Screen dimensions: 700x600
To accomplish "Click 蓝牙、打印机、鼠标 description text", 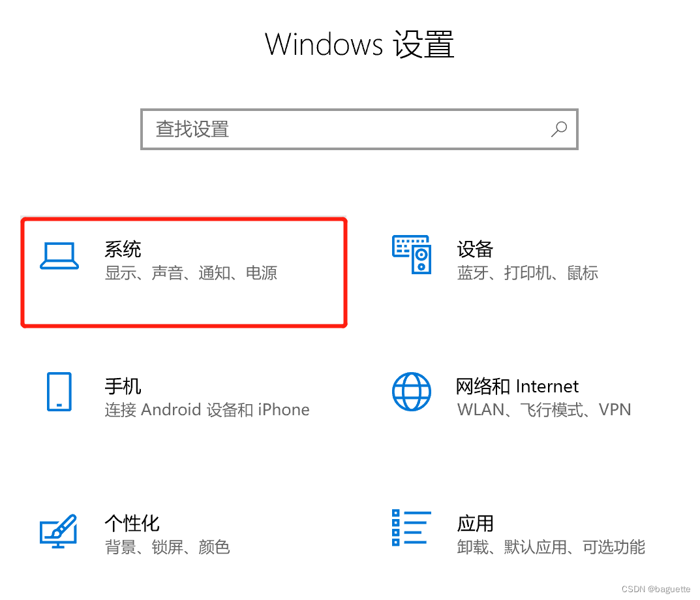I will (x=527, y=272).
